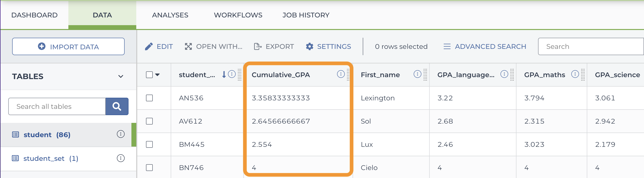This screenshot has height=178, width=644.
Task: Click drag handle of GPA_maths column
Action: click(x=583, y=74)
